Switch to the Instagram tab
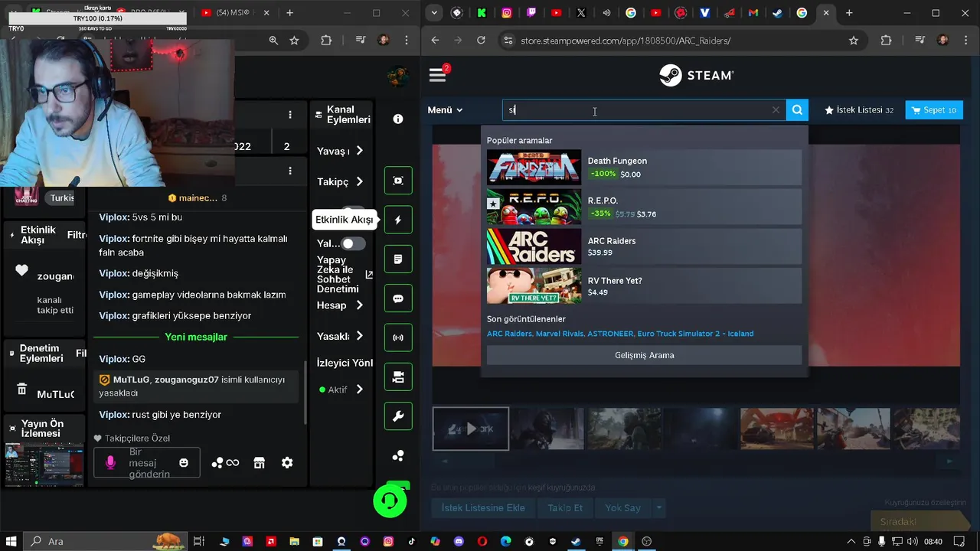The width and height of the screenshot is (980, 551). [x=507, y=13]
